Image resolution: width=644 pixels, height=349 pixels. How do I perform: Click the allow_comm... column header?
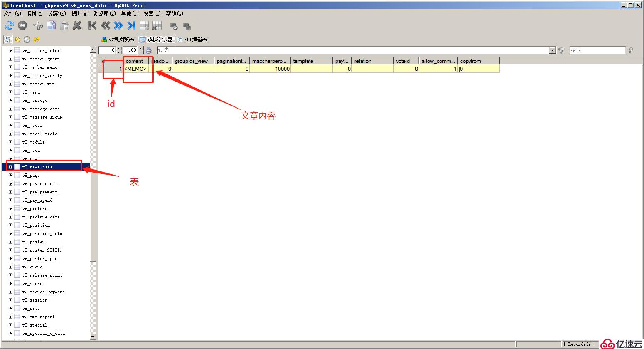pyautogui.click(x=438, y=61)
